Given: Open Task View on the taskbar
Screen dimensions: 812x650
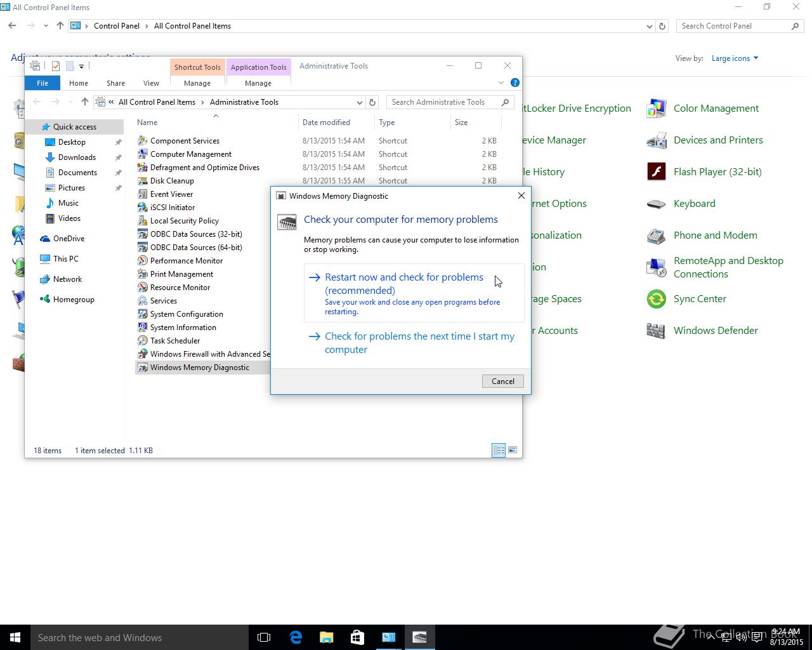Looking at the screenshot, I should tap(264, 637).
